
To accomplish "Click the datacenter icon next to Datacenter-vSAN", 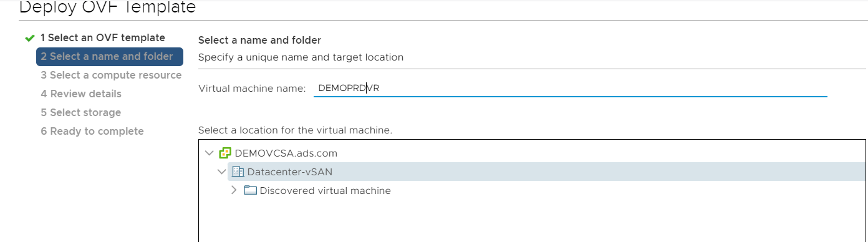I will pos(238,172).
